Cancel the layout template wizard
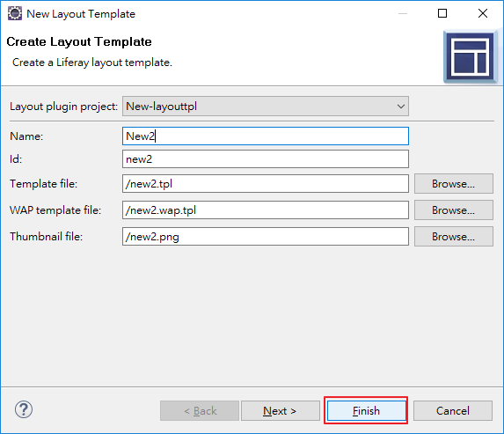Image resolution: width=504 pixels, height=434 pixels. point(453,411)
